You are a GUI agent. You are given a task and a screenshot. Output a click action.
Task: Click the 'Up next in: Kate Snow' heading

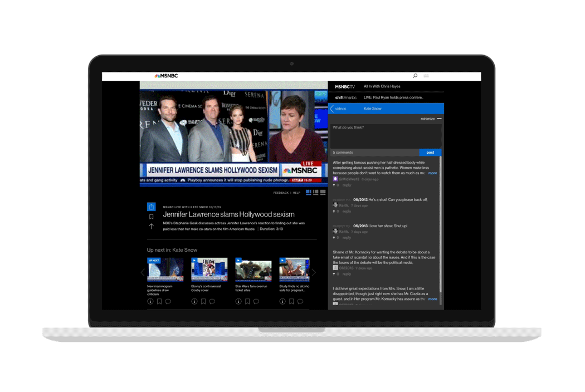[172, 250]
